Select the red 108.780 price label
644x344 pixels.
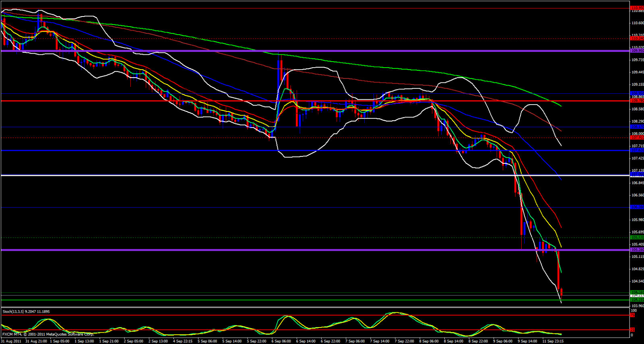637,101
